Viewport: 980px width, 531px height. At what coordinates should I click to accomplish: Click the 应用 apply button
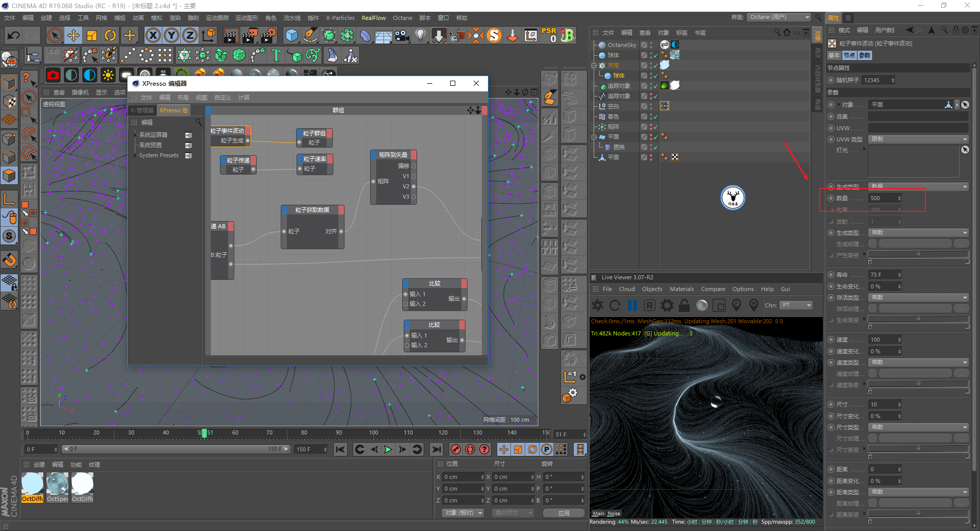click(563, 513)
